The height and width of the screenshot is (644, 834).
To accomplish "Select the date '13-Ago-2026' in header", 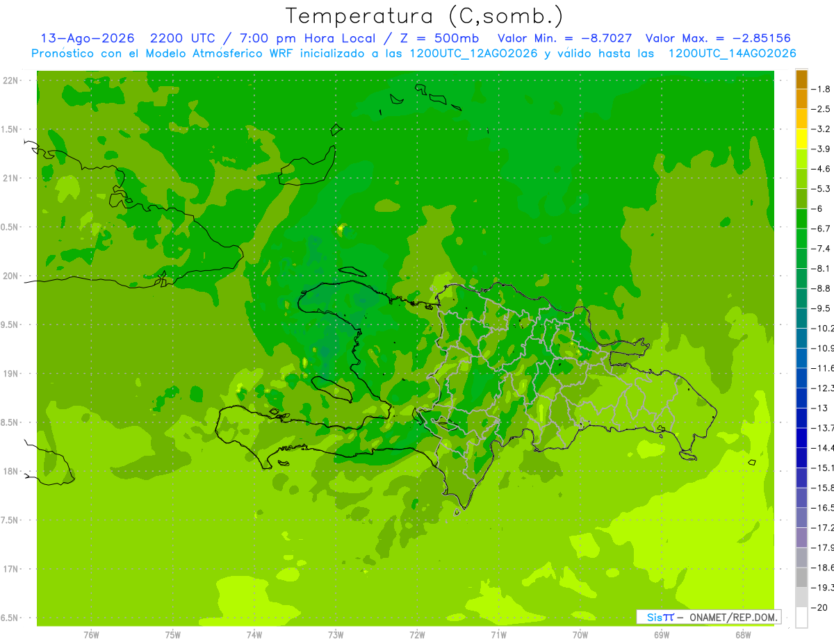I will click(88, 38).
